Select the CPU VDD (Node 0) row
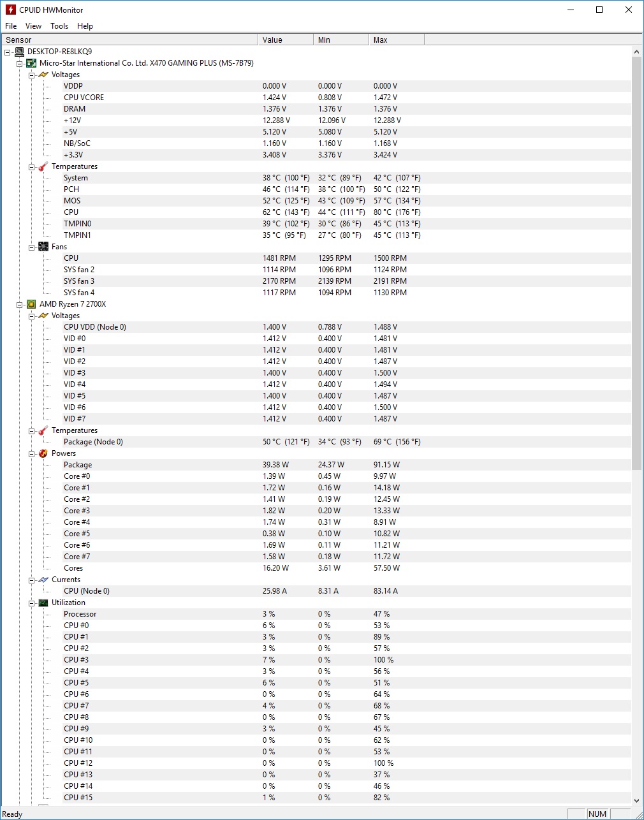 316,327
